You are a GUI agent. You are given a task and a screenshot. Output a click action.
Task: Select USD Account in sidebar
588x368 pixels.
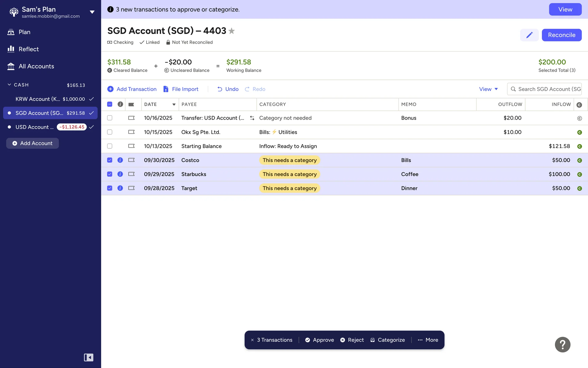(34, 127)
